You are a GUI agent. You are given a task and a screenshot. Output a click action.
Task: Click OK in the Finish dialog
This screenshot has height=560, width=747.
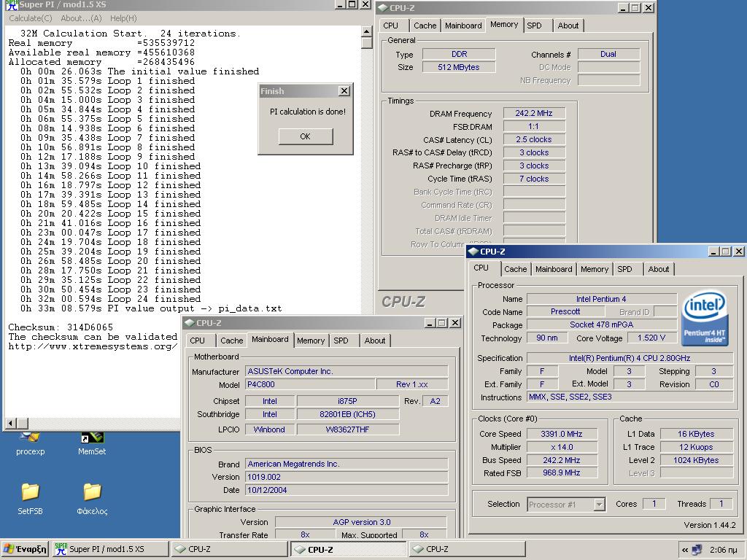coord(306,136)
